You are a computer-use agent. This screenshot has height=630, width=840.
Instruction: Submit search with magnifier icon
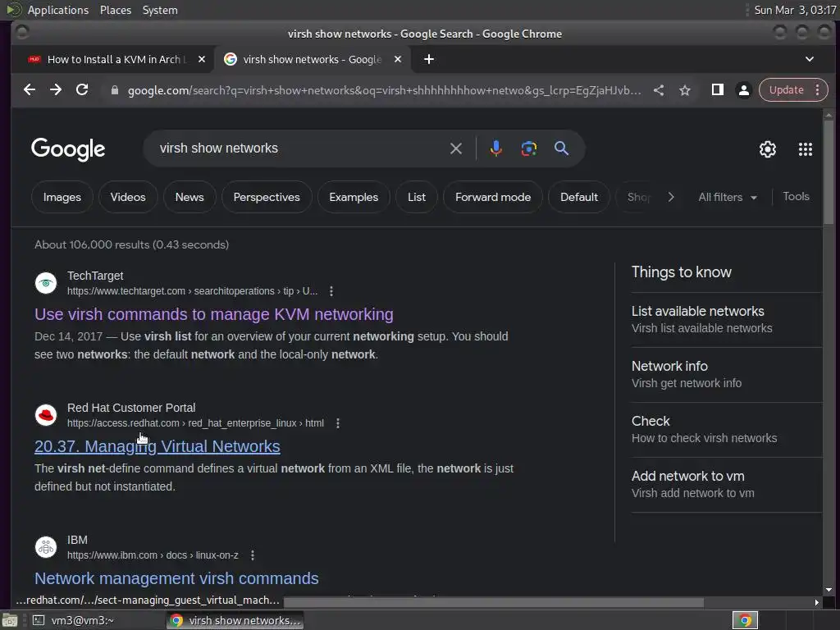tap(561, 148)
